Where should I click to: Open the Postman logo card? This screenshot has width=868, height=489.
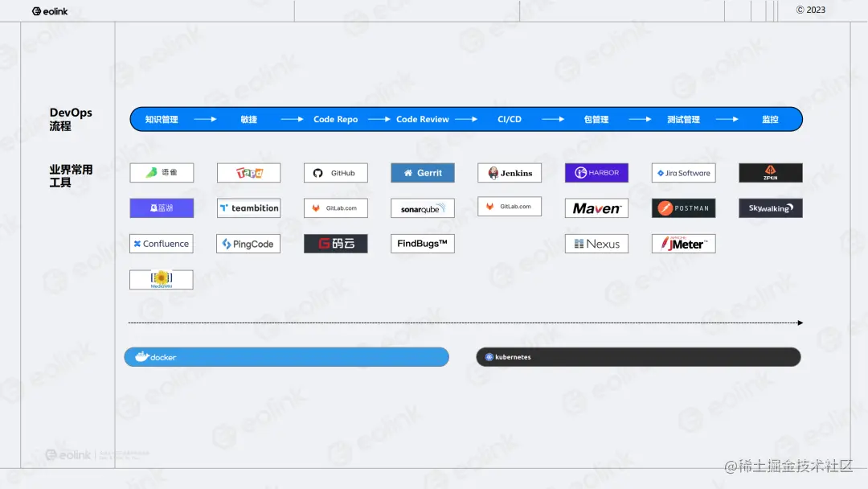[x=683, y=208]
